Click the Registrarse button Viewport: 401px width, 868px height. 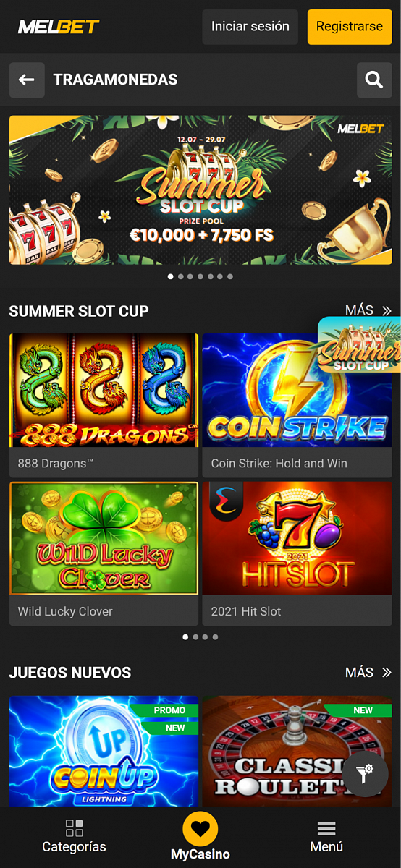350,27
